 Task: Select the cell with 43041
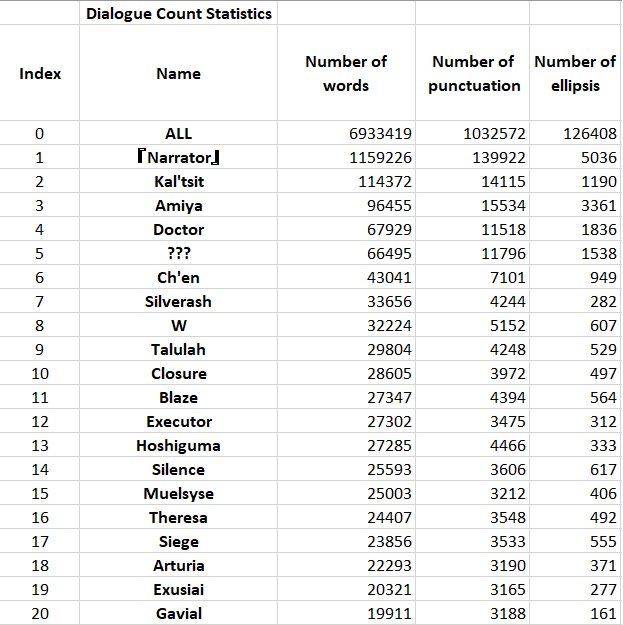click(x=346, y=277)
